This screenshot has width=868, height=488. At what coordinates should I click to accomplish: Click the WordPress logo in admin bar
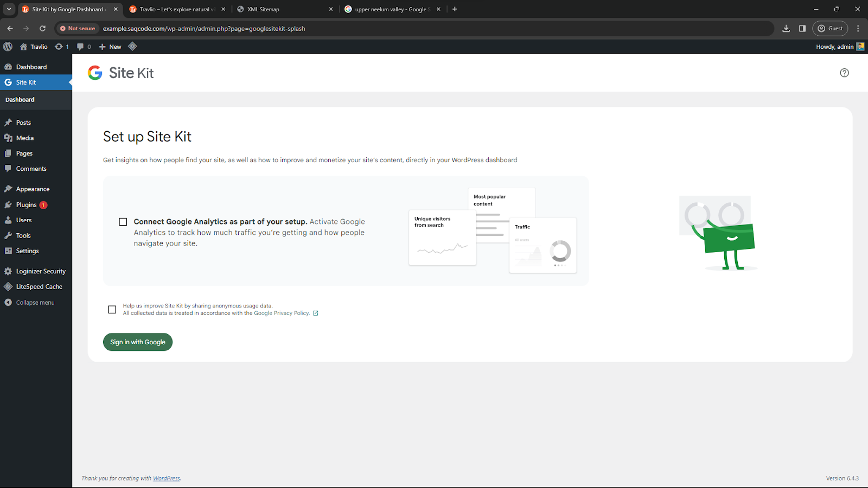tap(8, 47)
